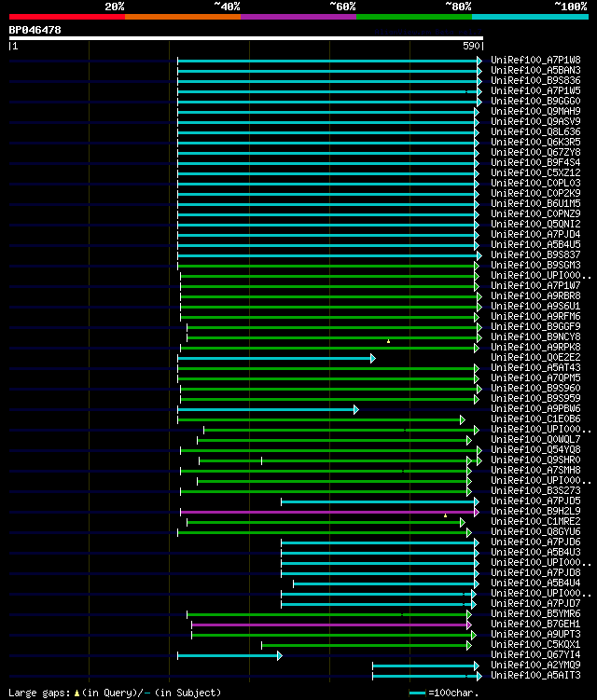Pick the UniRef100_C0PL03 label
Image resolution: width=597 pixels, height=700 pixels.
(535, 183)
